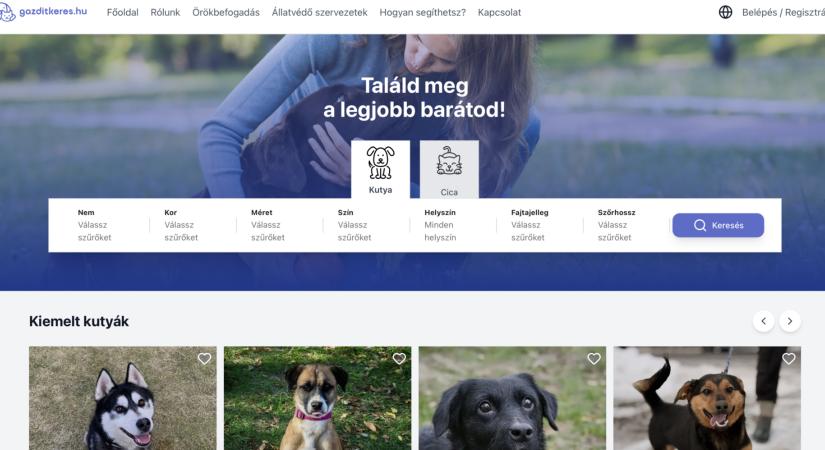The image size is (825, 450).
Task: Show previous featured dogs with left arrow
Action: (763, 321)
